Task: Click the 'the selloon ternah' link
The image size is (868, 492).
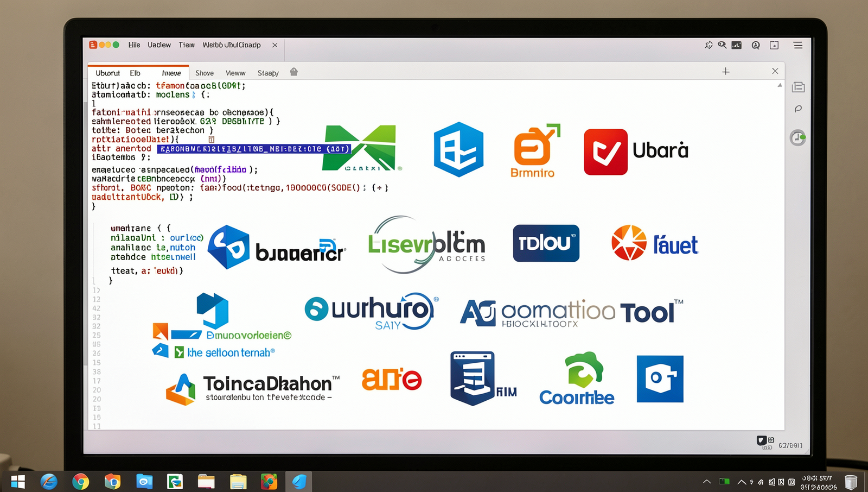Action: coord(231,352)
